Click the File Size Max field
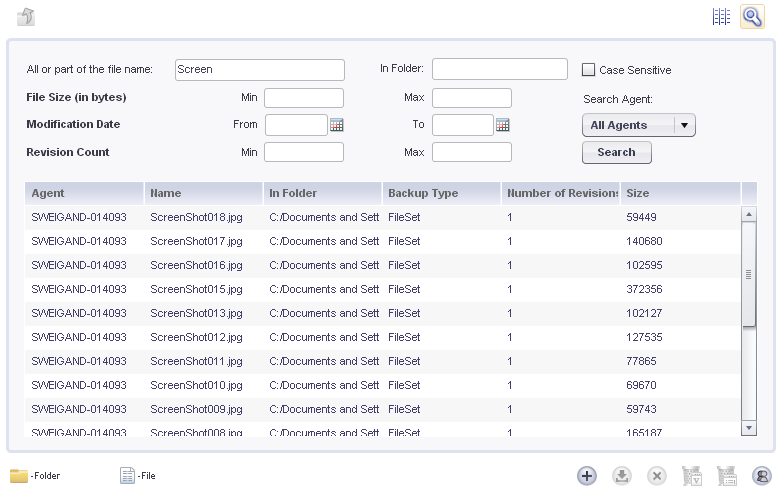 click(472, 98)
